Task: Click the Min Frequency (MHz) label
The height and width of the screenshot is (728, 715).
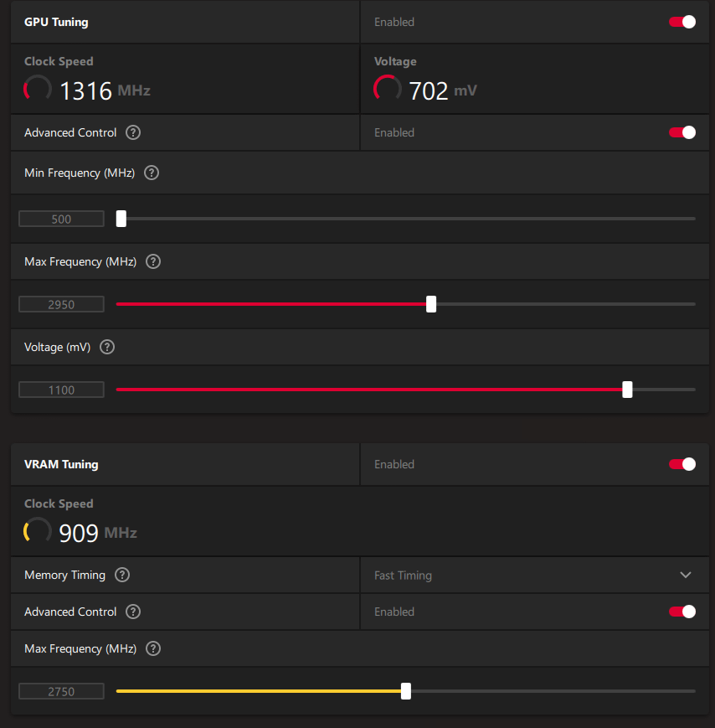Action: 80,173
